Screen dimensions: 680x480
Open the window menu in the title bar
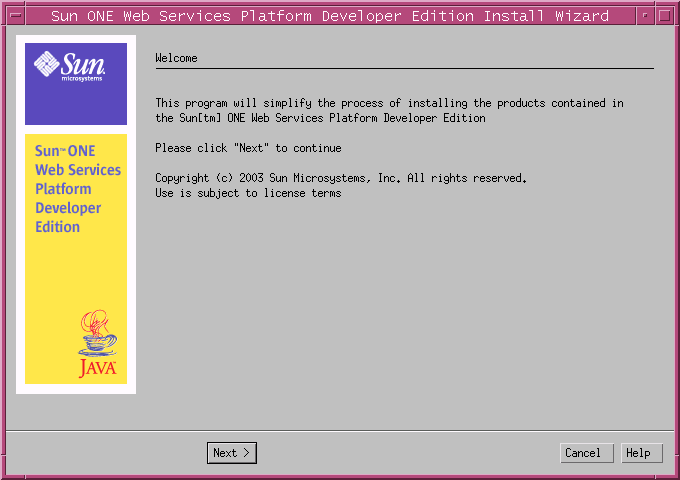coord(16,16)
